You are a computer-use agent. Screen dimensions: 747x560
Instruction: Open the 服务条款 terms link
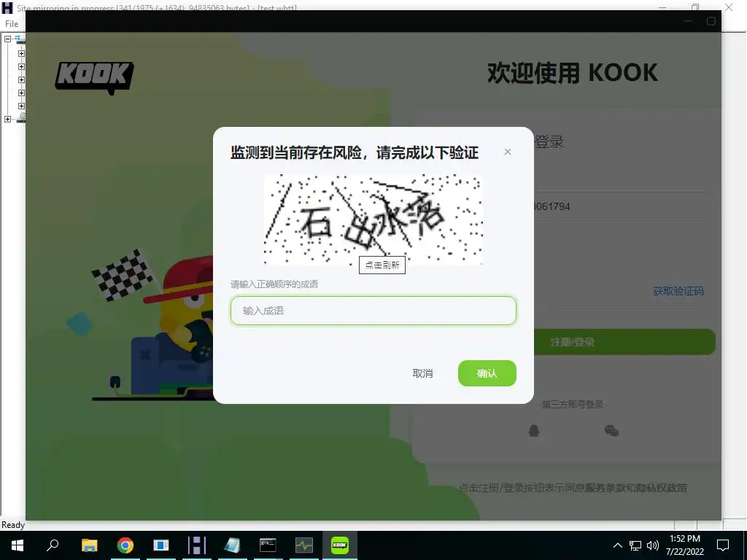(605, 488)
